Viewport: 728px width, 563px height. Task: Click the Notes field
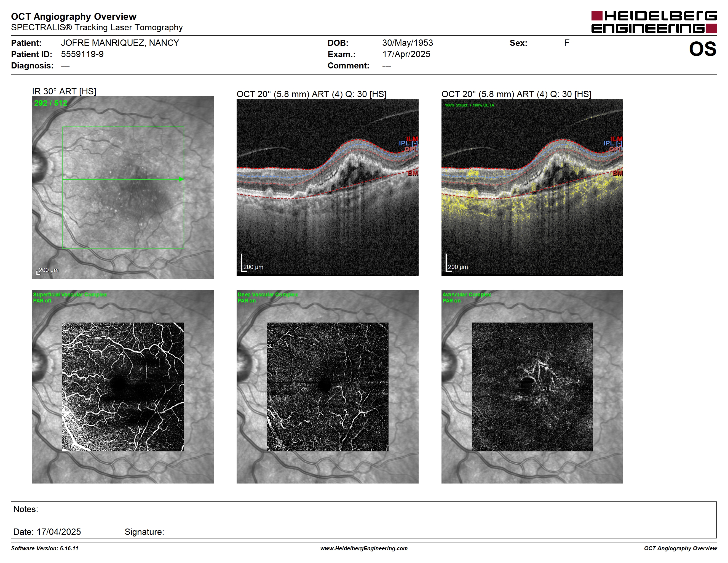coord(364,520)
